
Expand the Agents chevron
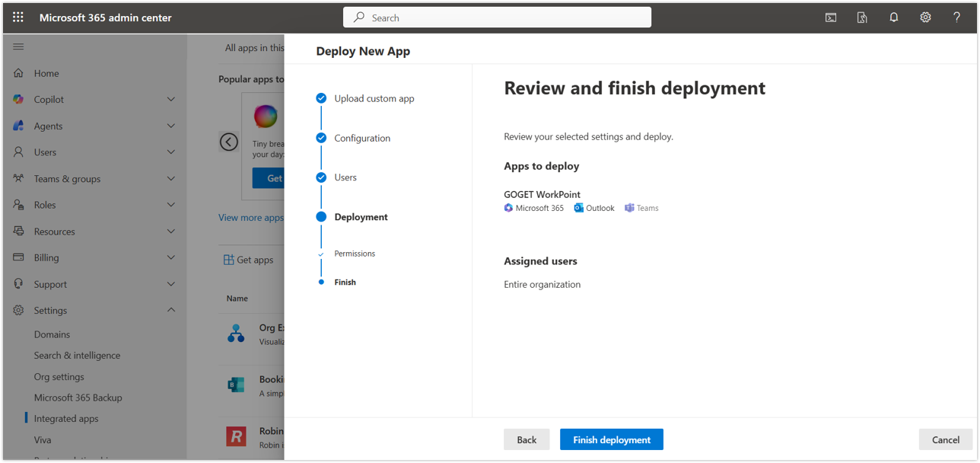tap(171, 126)
